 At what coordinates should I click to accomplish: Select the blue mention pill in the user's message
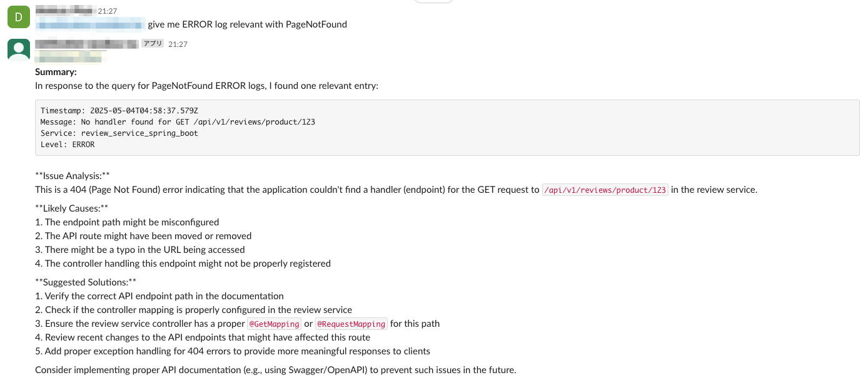(90, 24)
